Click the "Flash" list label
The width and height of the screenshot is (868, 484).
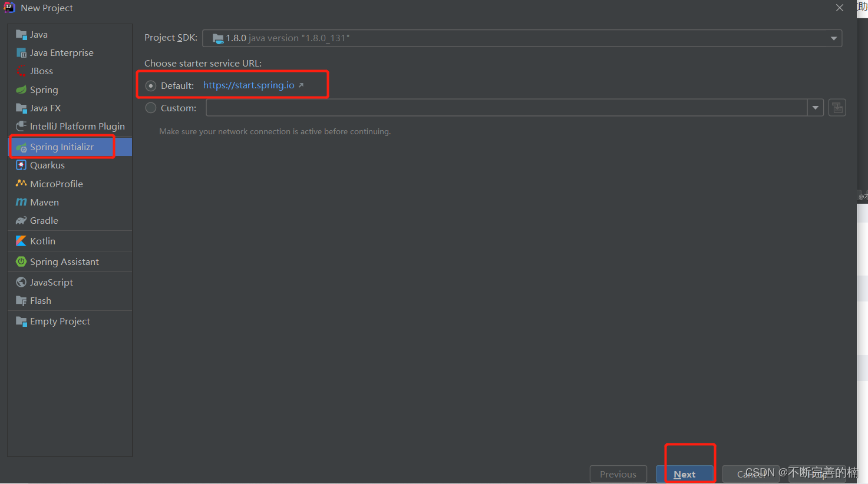pos(41,301)
